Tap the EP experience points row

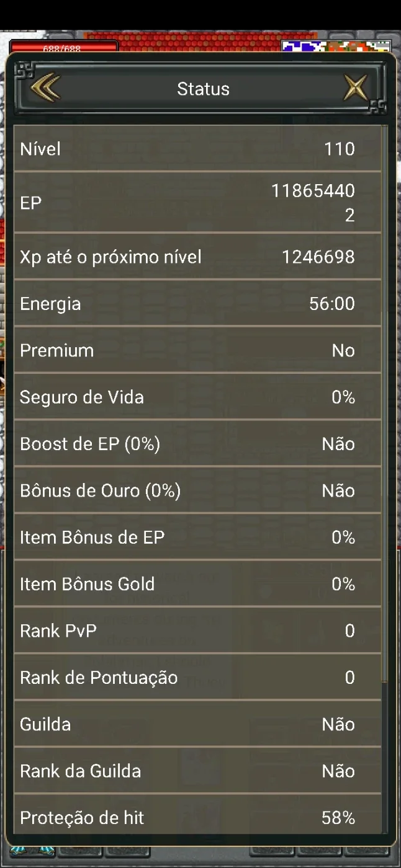[x=197, y=203]
